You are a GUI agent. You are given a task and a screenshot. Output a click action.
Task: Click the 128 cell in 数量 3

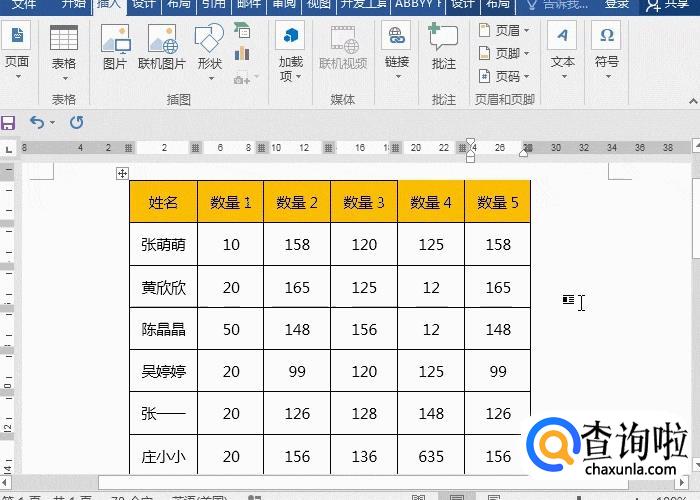pos(364,413)
